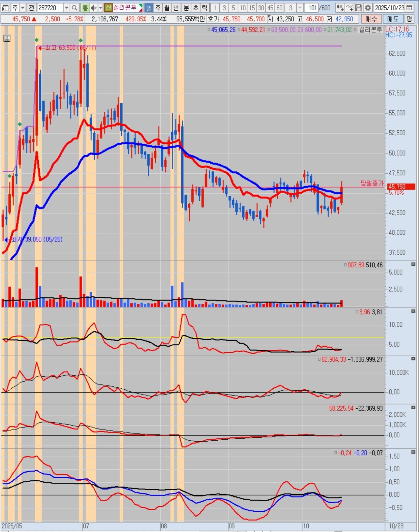Select the 10 interval button
419x532 pixels.
(243, 7)
